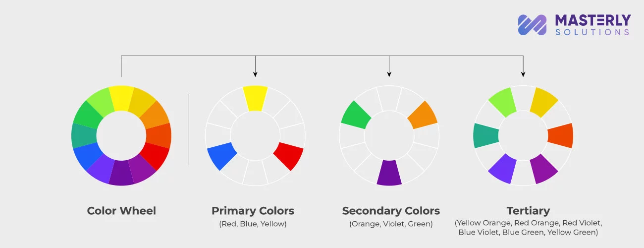Click the Color Wheel label

pos(121,211)
